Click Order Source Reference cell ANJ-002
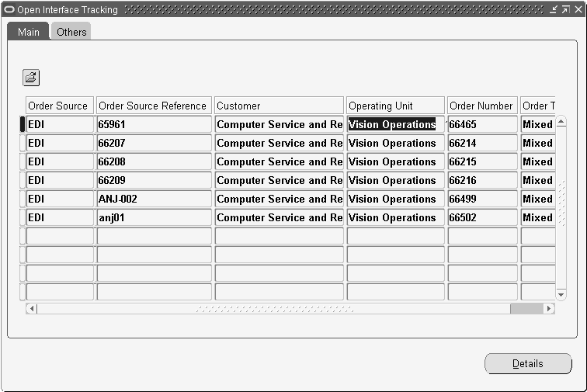 [154, 199]
